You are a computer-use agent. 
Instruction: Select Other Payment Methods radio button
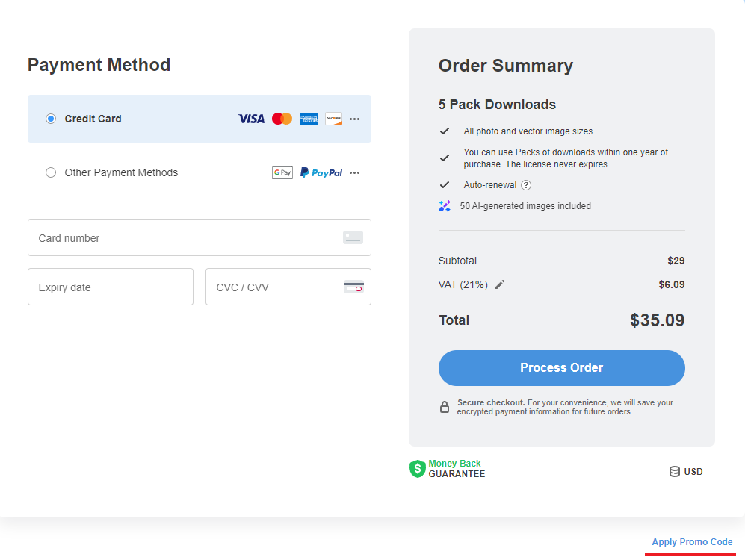[x=51, y=172]
